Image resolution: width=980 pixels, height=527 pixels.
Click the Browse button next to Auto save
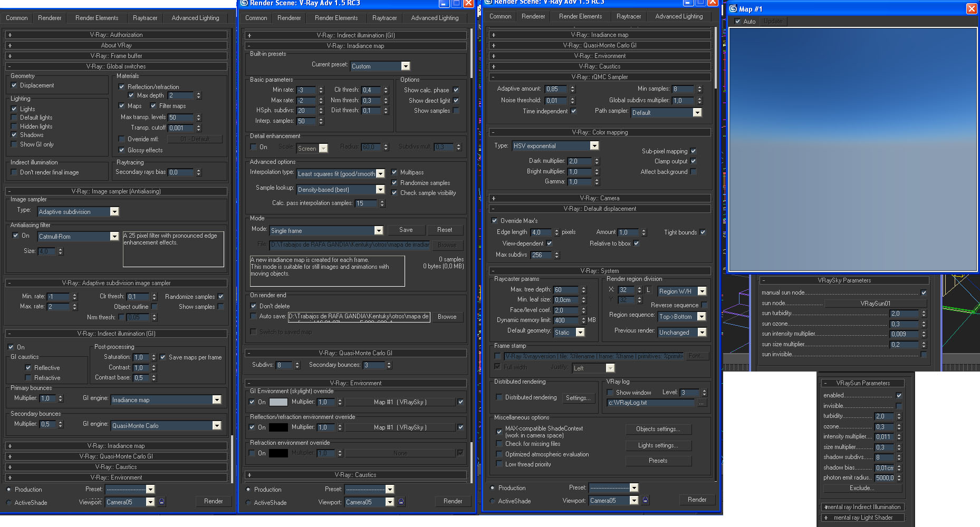[447, 317]
